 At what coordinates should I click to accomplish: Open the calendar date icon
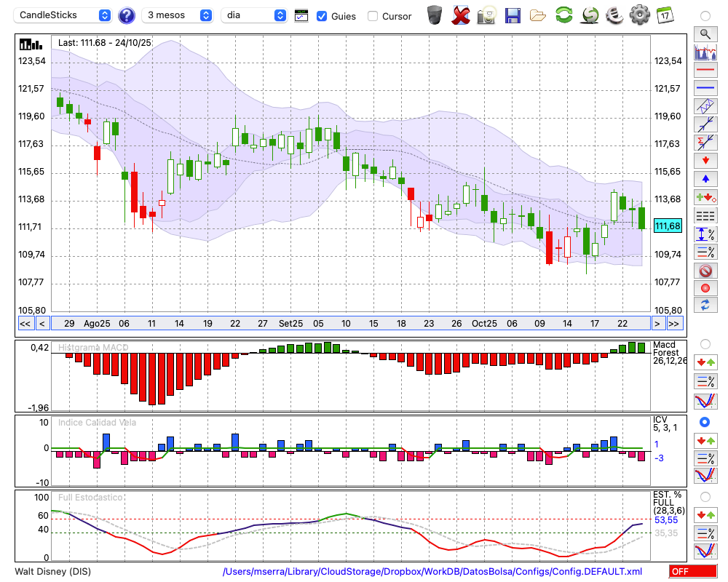665,15
